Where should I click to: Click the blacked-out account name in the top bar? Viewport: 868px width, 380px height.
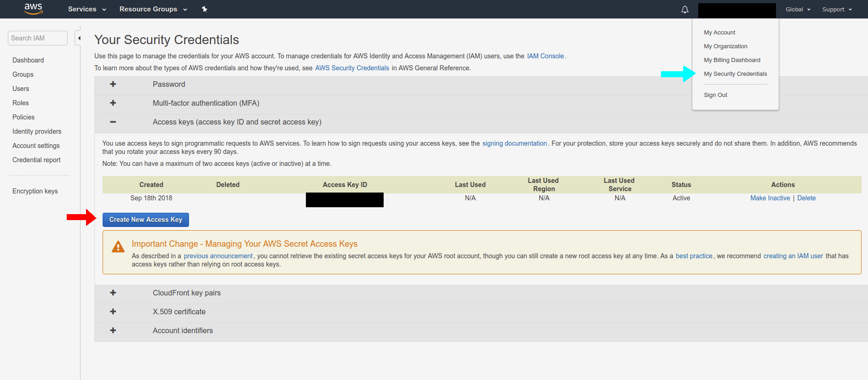(x=736, y=10)
